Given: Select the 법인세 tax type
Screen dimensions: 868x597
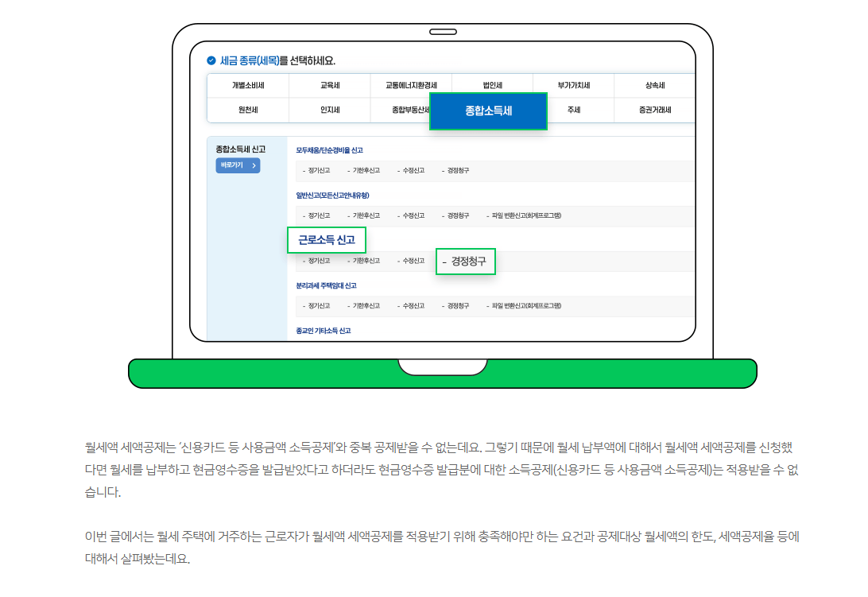Looking at the screenshot, I should point(492,84).
